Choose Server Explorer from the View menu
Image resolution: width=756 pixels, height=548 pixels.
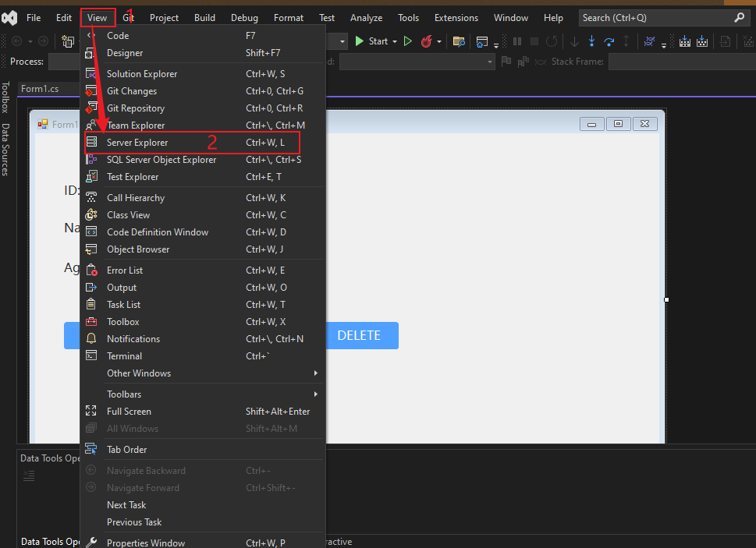click(204, 143)
